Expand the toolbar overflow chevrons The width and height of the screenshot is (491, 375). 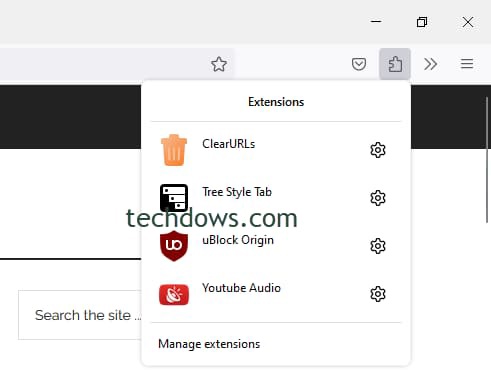tap(430, 64)
